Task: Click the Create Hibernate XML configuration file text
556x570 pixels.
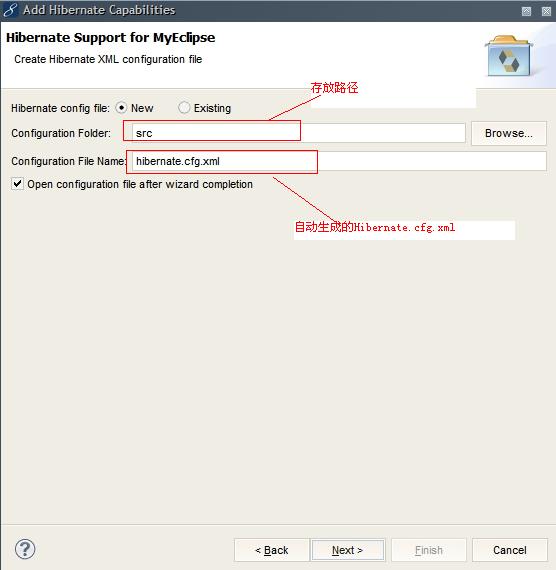Action: [x=108, y=59]
